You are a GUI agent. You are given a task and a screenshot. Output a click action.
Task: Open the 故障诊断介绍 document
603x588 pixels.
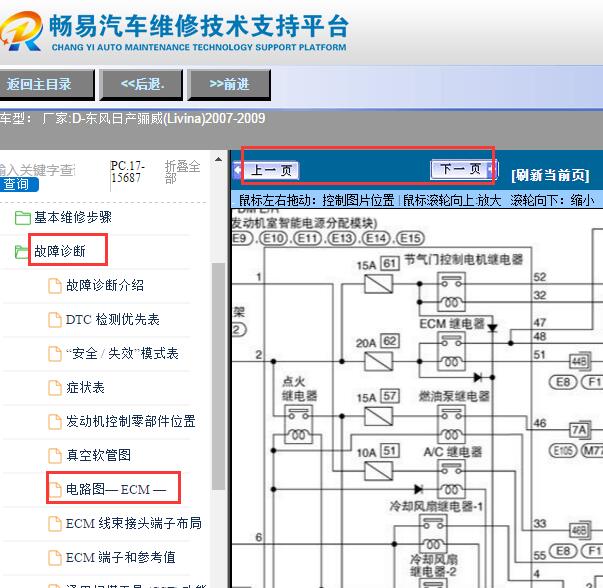[x=105, y=285]
